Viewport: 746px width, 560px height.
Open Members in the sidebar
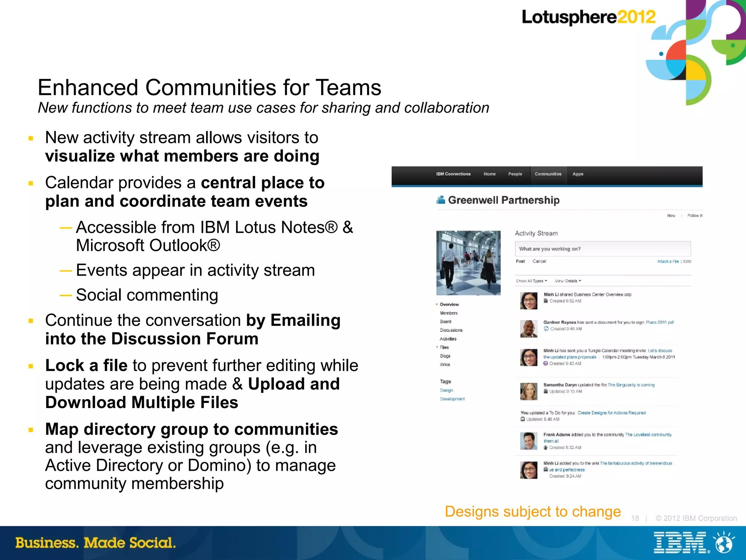[x=448, y=313]
